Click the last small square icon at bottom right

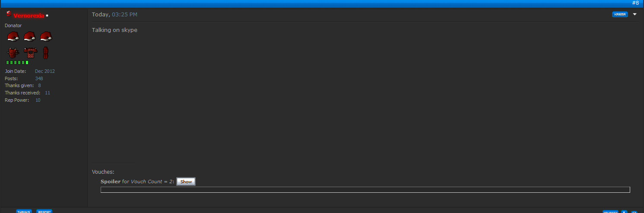pyautogui.click(x=634, y=212)
